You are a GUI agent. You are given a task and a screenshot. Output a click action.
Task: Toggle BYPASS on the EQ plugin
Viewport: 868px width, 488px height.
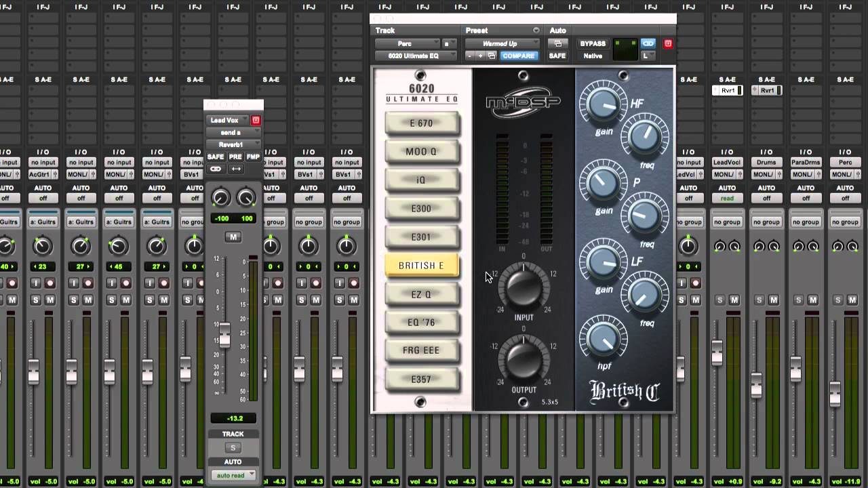pyautogui.click(x=593, y=43)
